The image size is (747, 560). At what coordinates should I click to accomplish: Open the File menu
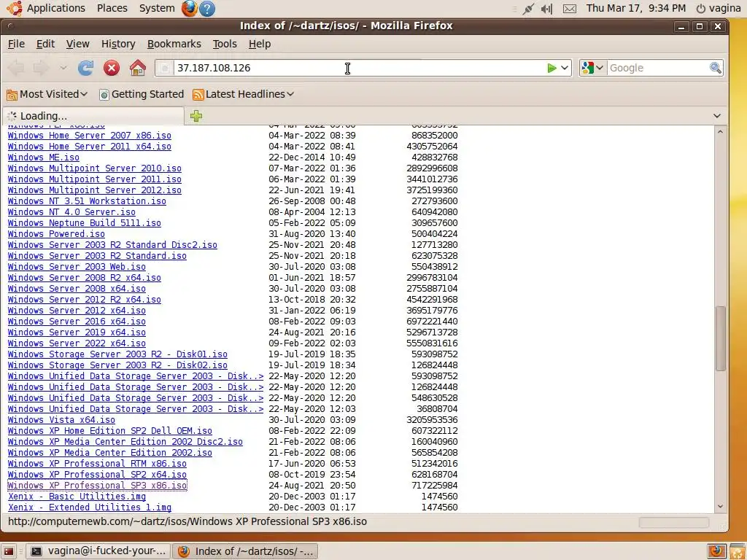pos(16,44)
